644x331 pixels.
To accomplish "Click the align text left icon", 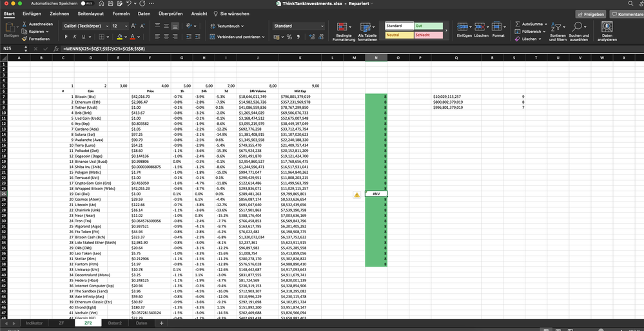I will [157, 37].
